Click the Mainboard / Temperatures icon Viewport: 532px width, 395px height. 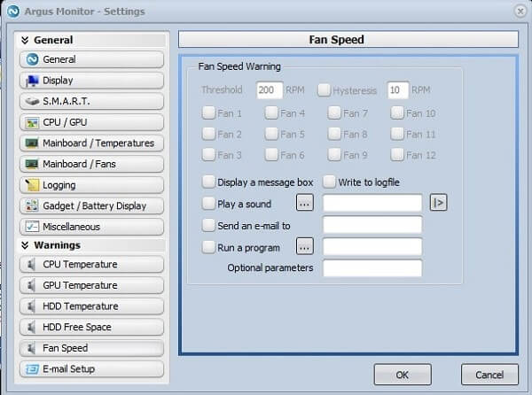(x=32, y=143)
